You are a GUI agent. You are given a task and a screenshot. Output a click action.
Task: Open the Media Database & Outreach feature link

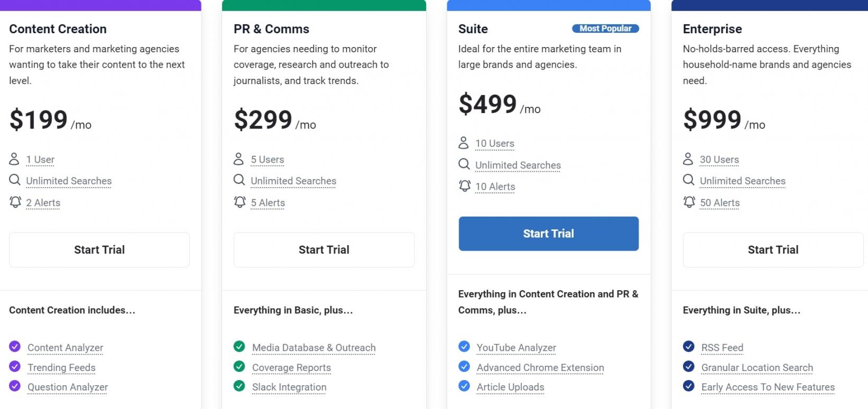tap(313, 348)
